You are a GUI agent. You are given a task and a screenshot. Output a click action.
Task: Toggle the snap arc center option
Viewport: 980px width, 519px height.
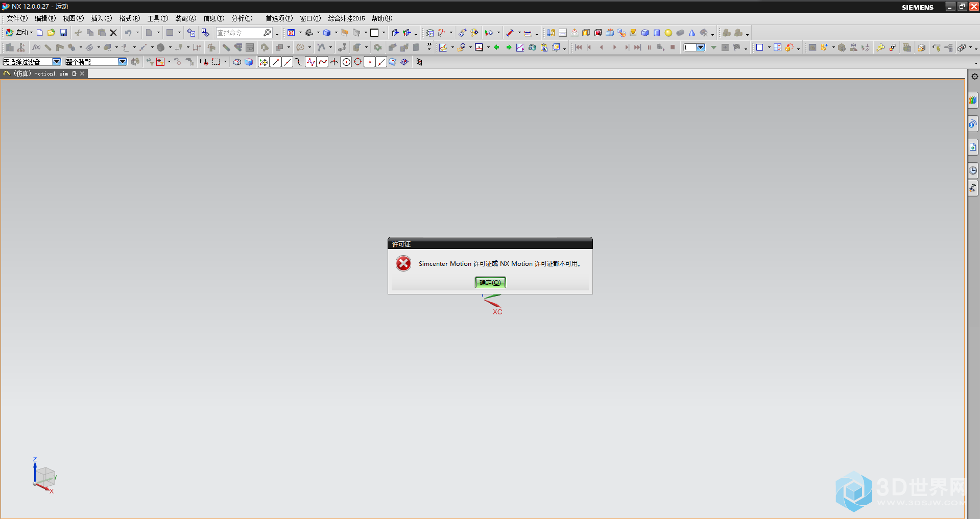pyautogui.click(x=346, y=62)
